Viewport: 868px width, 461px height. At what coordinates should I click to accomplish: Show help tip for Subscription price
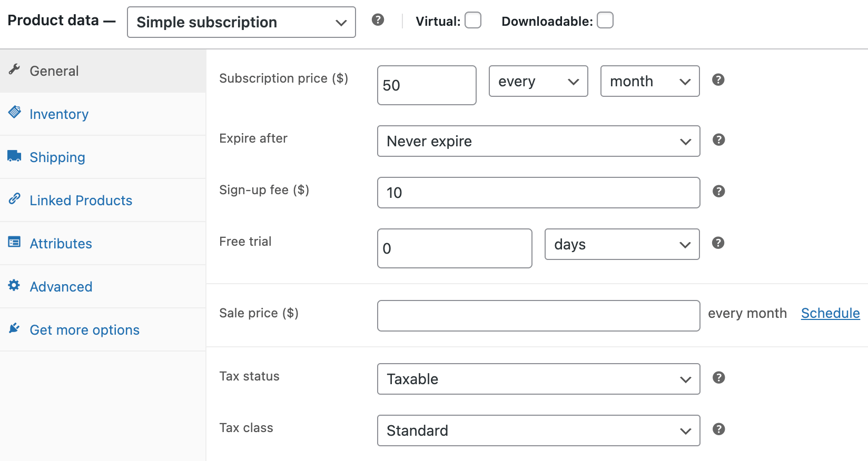[718, 80]
